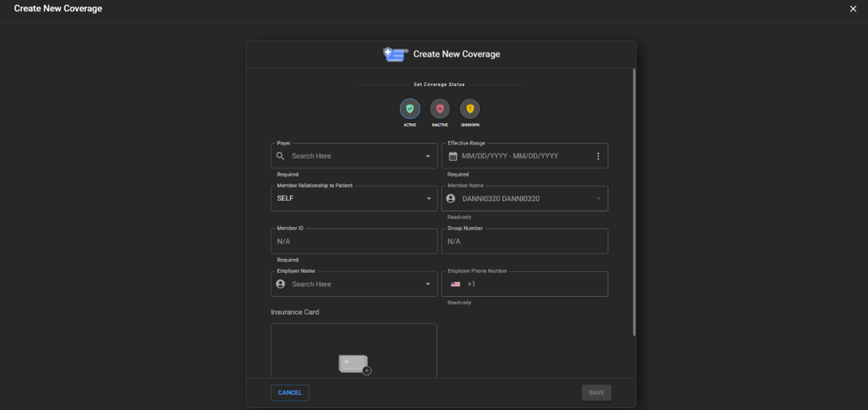The image size is (868, 410).
Task: Expand the Payer dropdown arrow
Action: point(428,156)
